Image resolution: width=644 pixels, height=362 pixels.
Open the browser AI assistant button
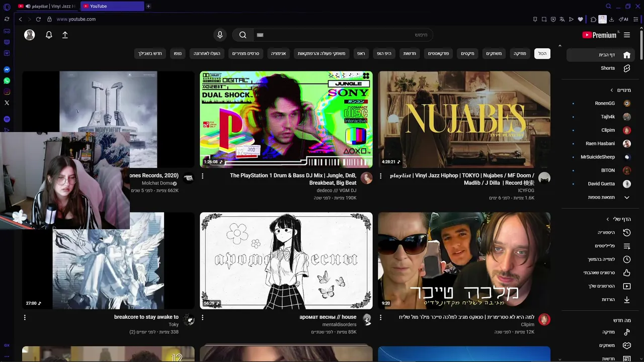point(623,19)
